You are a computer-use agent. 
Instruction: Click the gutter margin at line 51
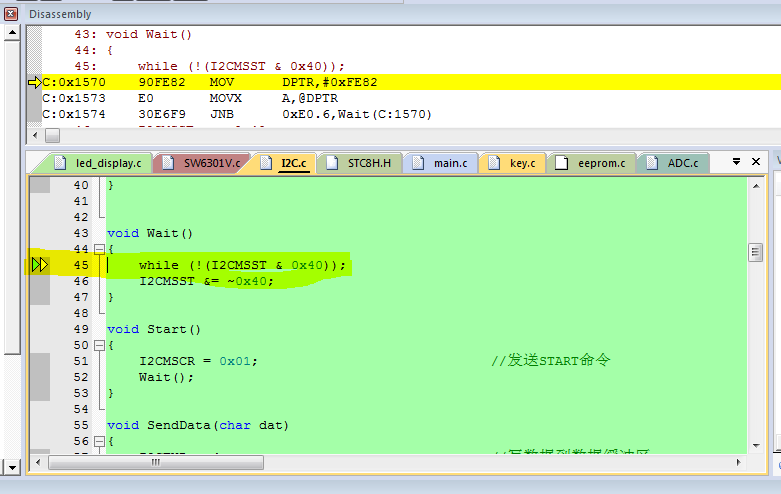40,361
